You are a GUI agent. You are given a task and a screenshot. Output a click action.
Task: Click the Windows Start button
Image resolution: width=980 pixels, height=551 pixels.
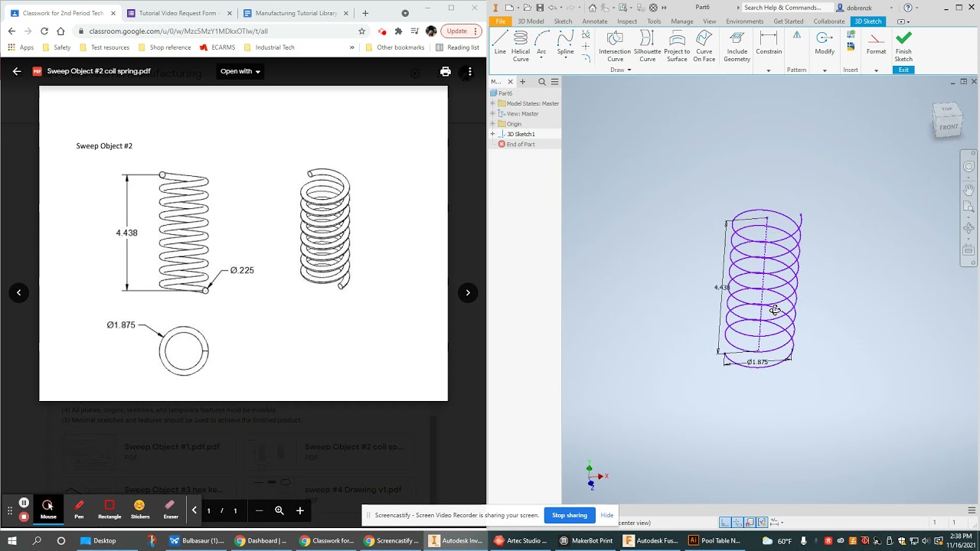[12, 540]
